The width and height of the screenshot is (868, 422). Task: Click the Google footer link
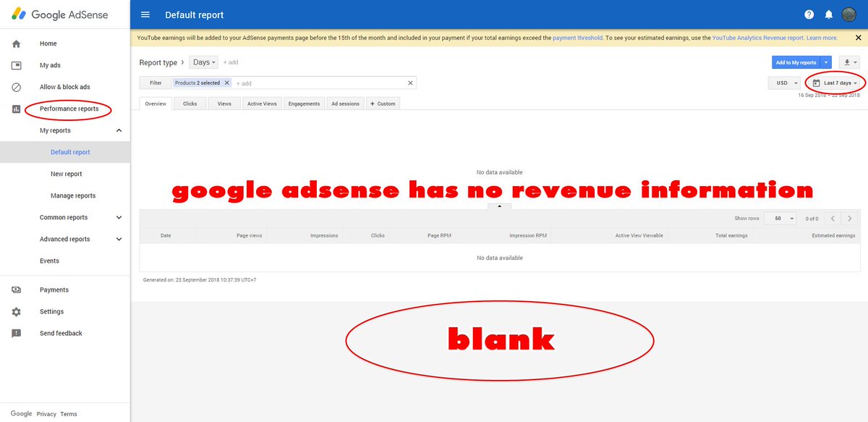coord(21,413)
